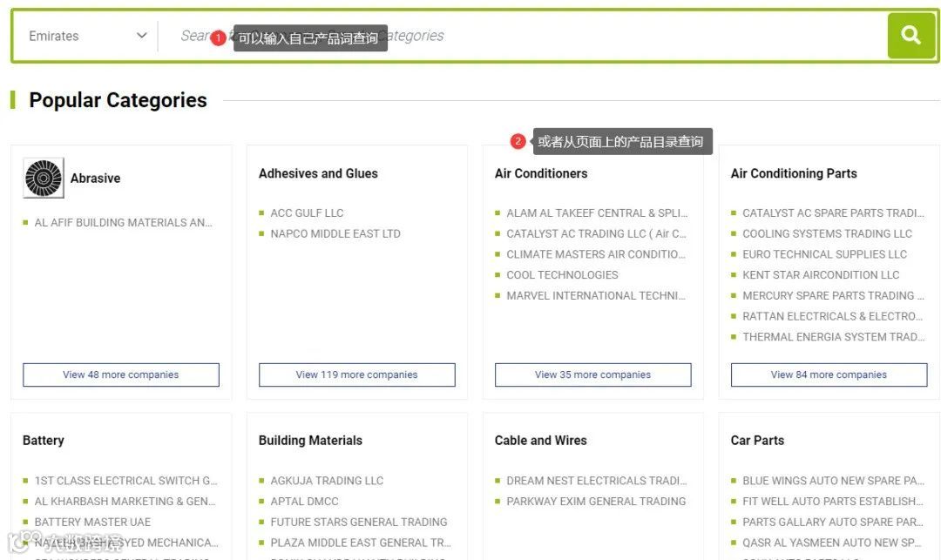Open CATALYST AC TRADING LLC listing
The width and height of the screenshot is (941, 560).
click(596, 233)
